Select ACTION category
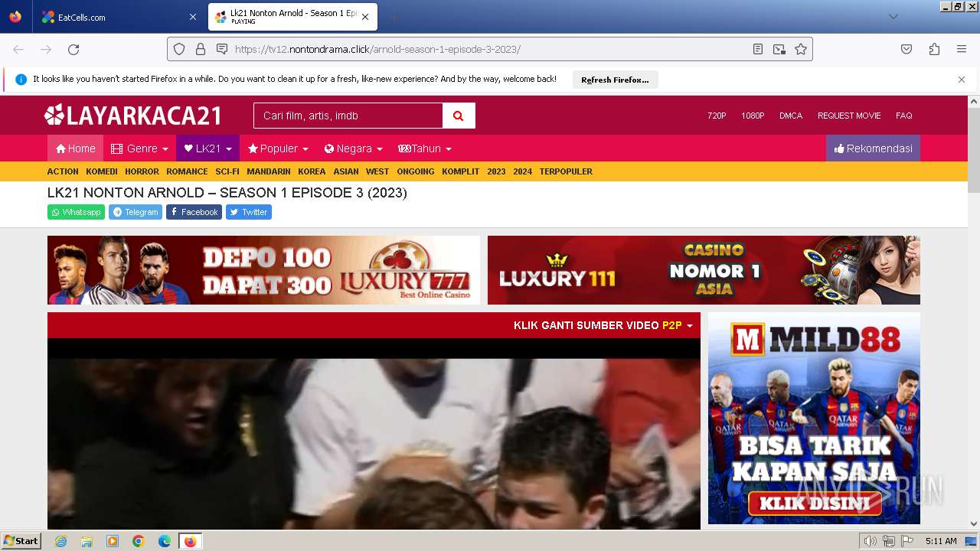The width and height of the screenshot is (980, 551). tap(63, 171)
